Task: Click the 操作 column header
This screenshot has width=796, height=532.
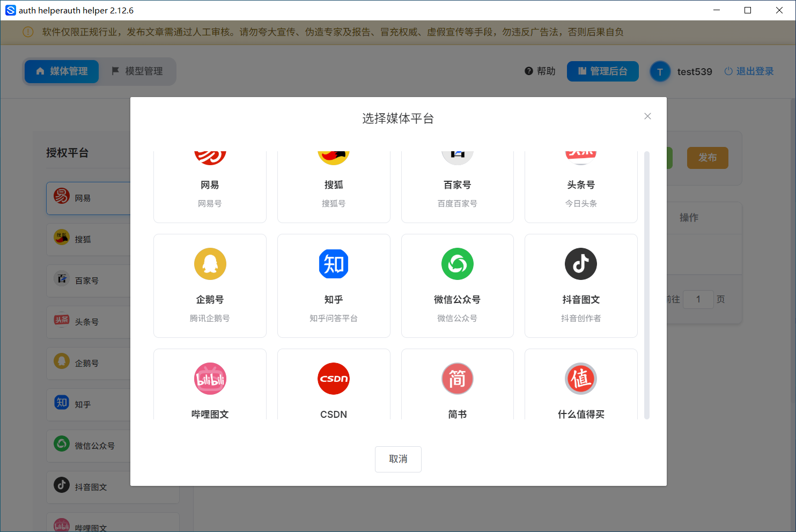Action: click(x=689, y=218)
